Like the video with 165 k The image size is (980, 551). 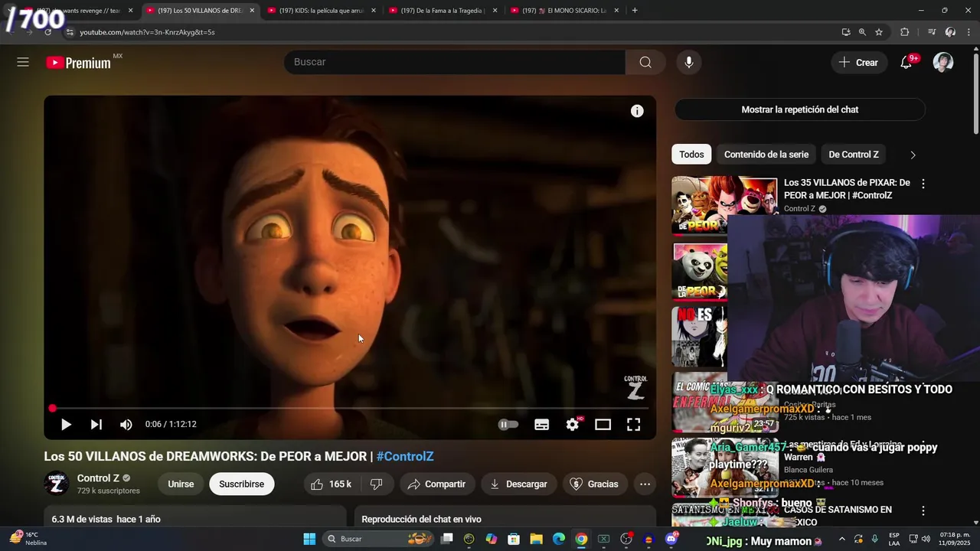coord(332,484)
